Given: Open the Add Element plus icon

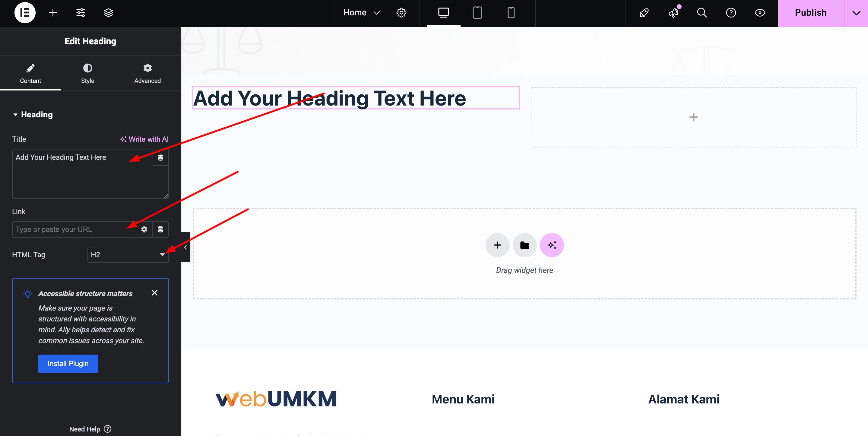Looking at the screenshot, I should click(x=52, y=13).
